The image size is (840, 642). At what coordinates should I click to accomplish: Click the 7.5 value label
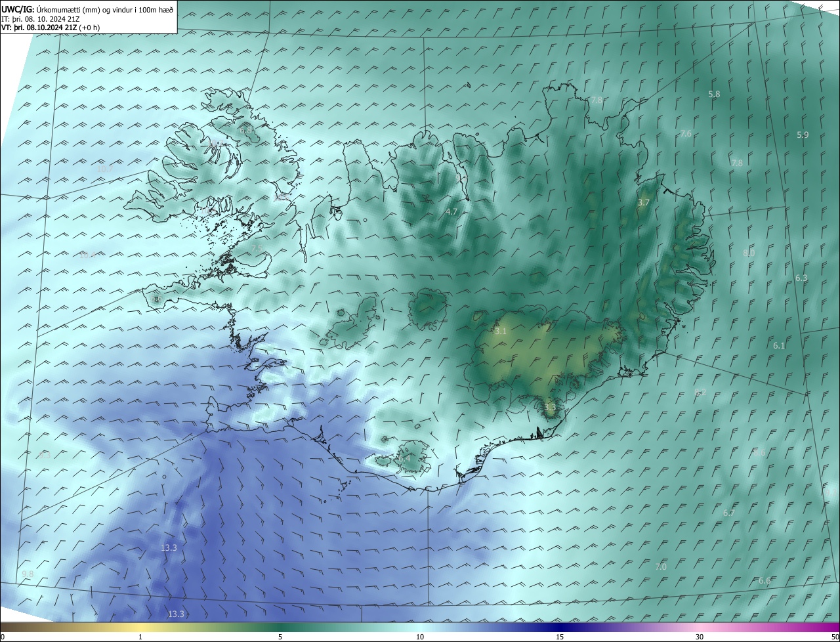[257, 247]
